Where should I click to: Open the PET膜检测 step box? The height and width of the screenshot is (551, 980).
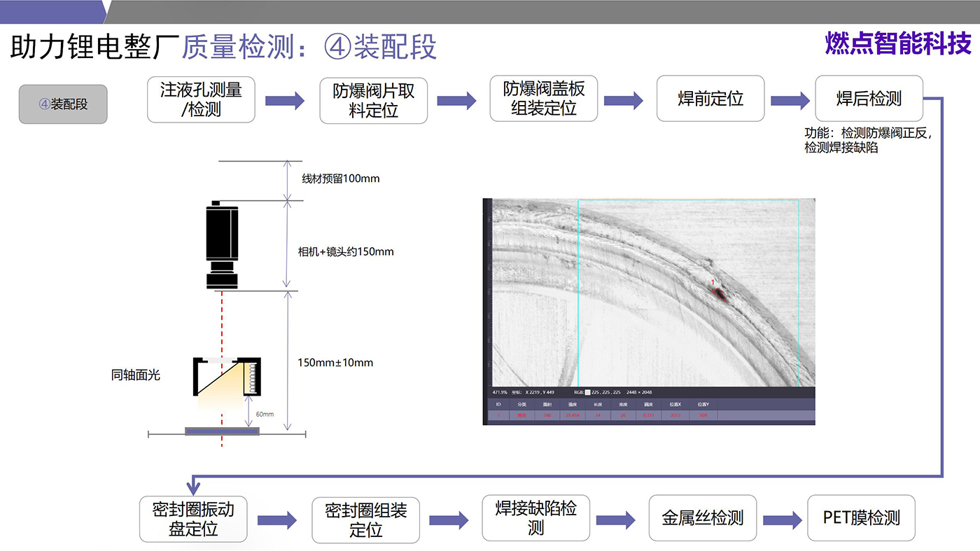(x=861, y=518)
